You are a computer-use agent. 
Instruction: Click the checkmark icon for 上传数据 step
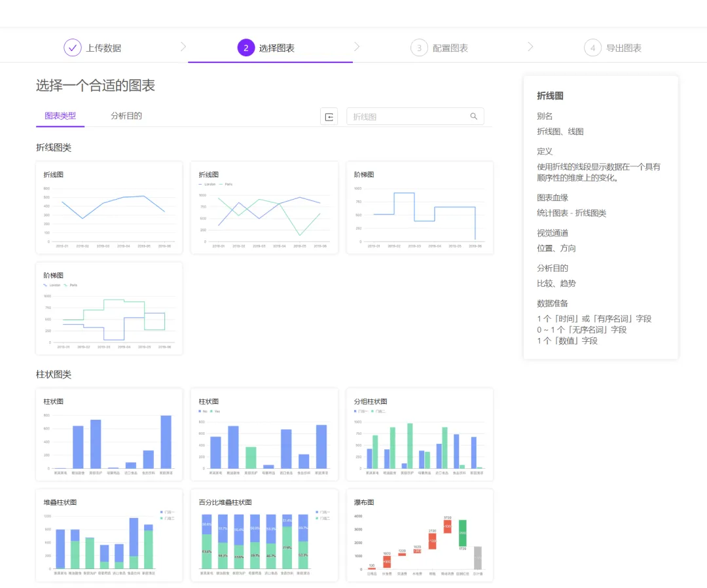(73, 48)
